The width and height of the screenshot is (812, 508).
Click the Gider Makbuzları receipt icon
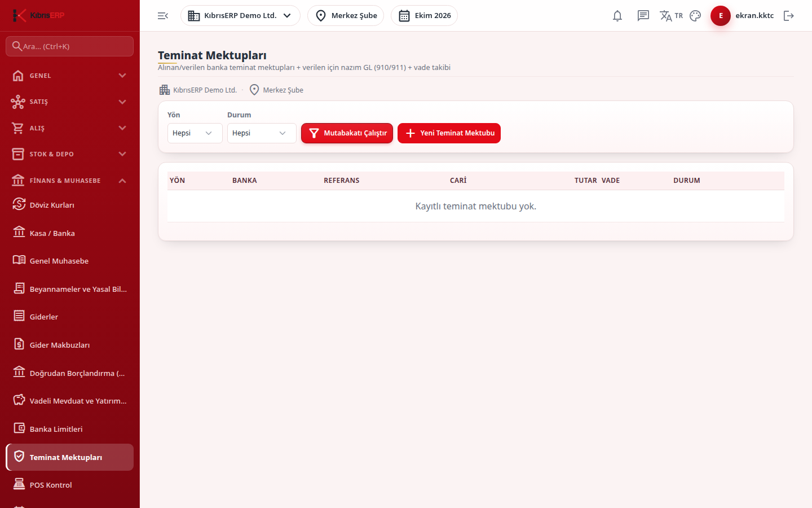click(x=19, y=344)
